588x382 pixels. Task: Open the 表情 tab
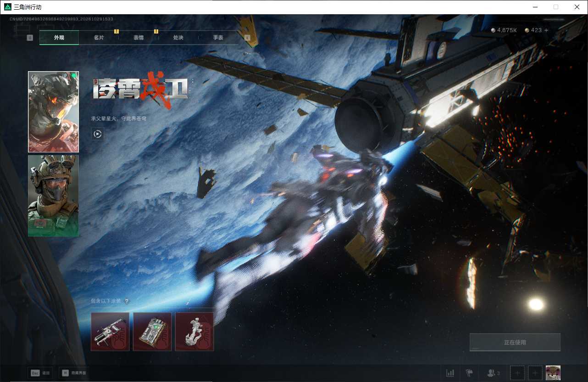[x=139, y=38]
